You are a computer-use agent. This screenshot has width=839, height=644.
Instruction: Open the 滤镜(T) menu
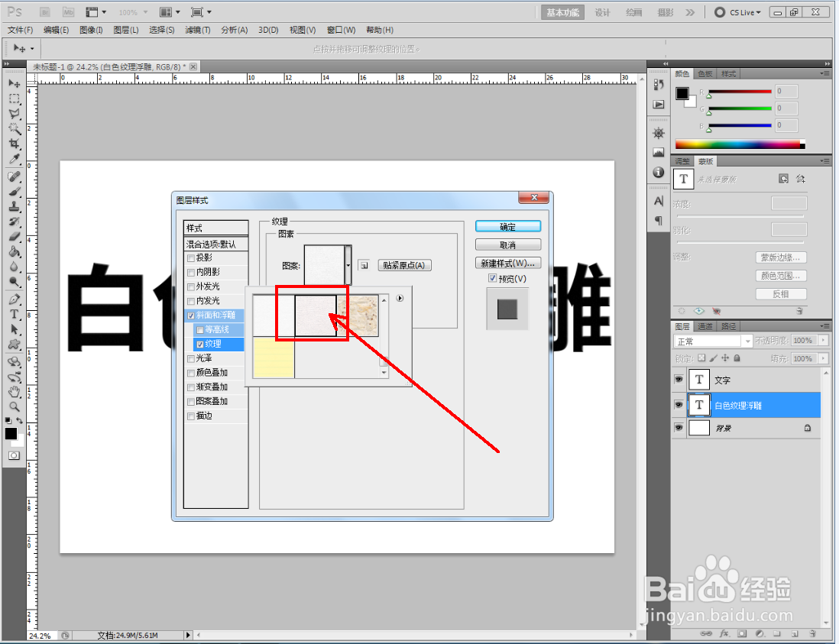[198, 30]
